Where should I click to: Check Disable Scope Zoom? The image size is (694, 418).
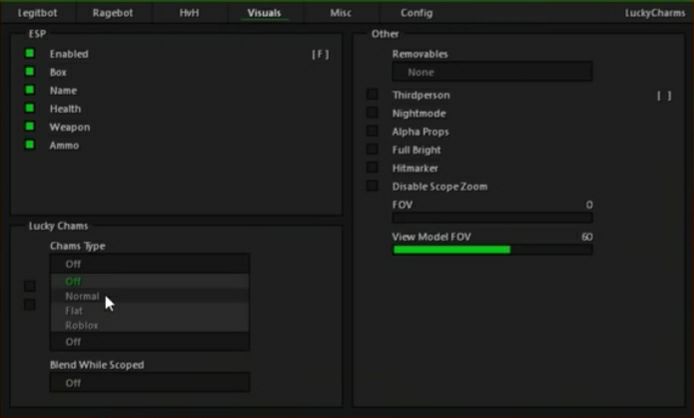click(372, 186)
